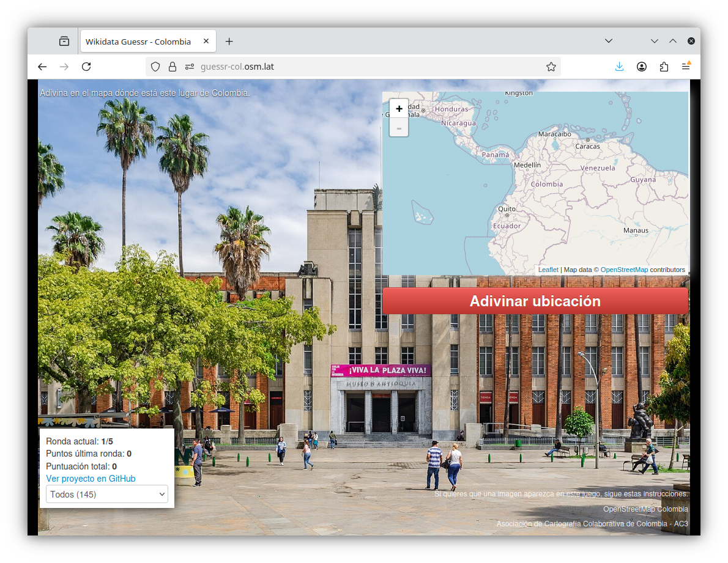Go back to previous page
This screenshot has width=728, height=563.
(x=42, y=67)
